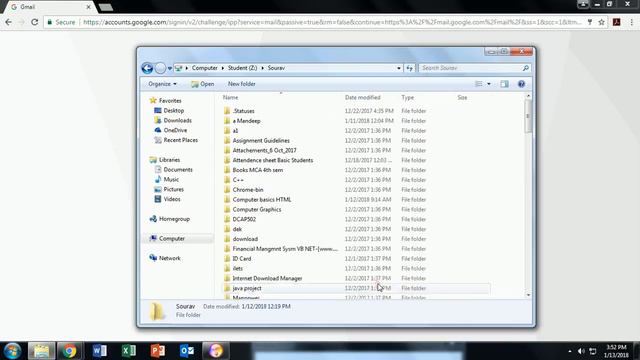Click the Explorer Forward arrow button

pyautogui.click(x=160, y=68)
